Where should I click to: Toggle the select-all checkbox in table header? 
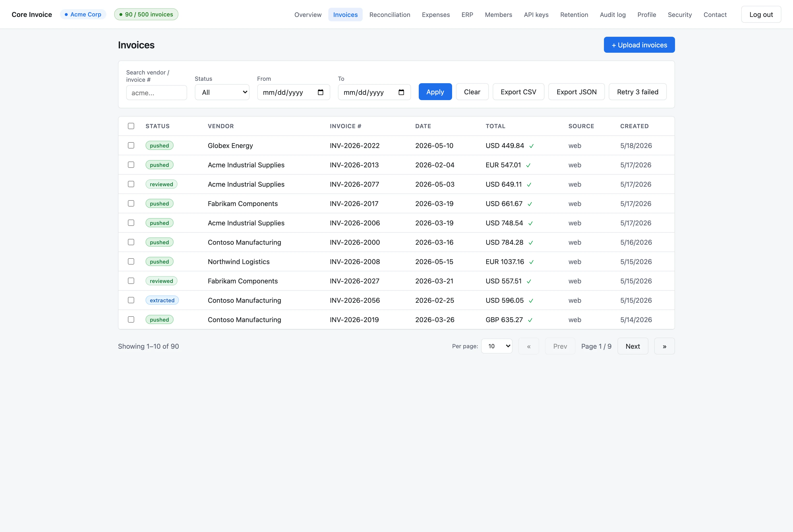click(x=131, y=126)
